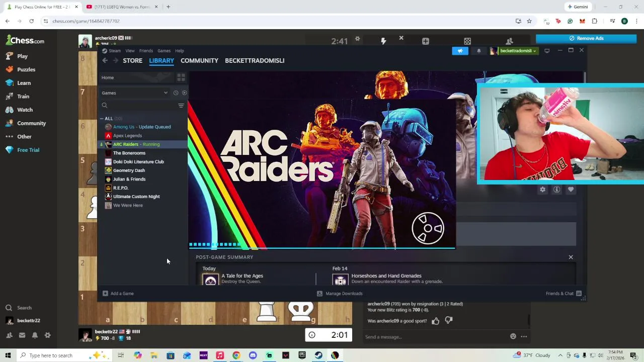The image size is (644, 362).
Task: Open Discord from Windows taskbar
Action: coord(253,355)
